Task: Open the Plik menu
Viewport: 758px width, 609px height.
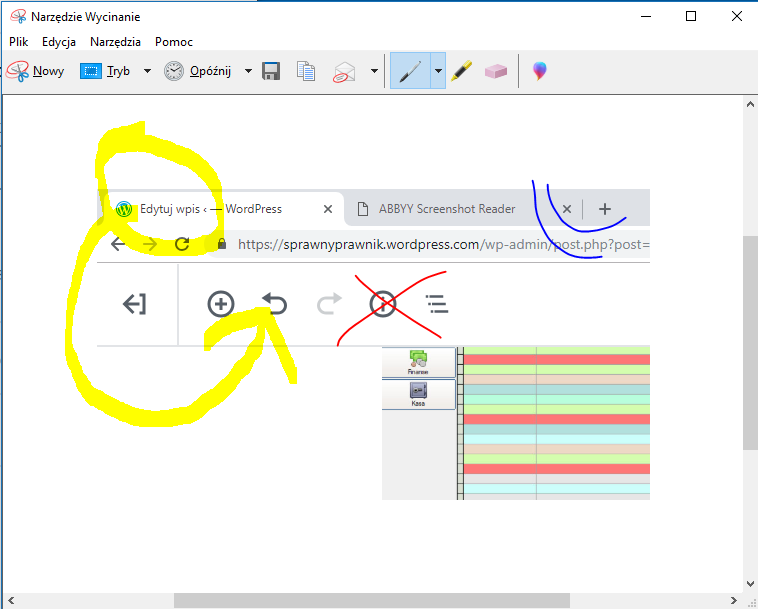Action: [x=19, y=42]
